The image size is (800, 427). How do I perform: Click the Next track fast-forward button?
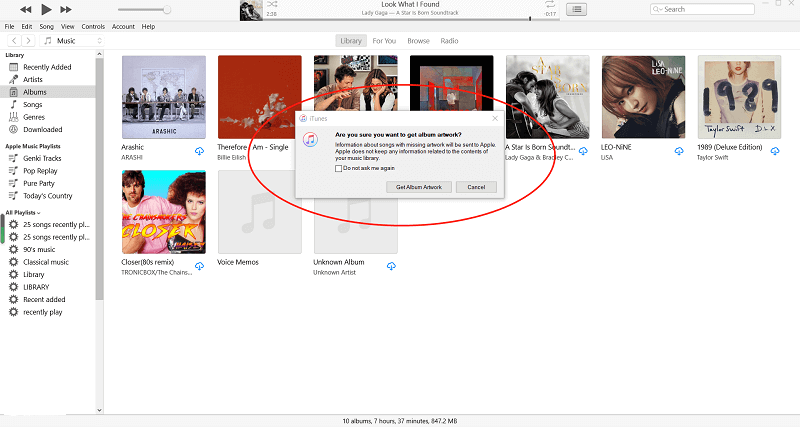click(x=66, y=9)
